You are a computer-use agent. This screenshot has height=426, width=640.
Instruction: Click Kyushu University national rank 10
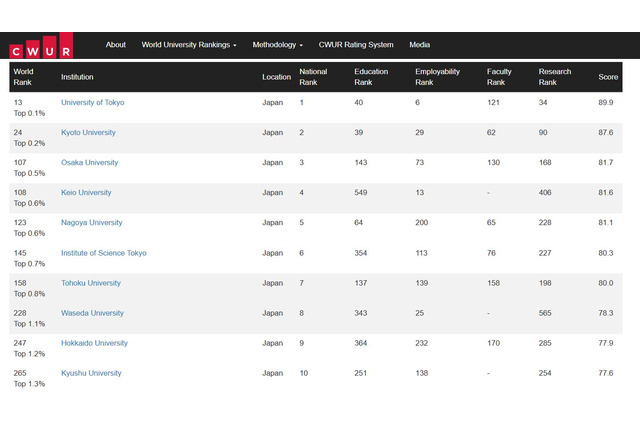[x=304, y=373]
